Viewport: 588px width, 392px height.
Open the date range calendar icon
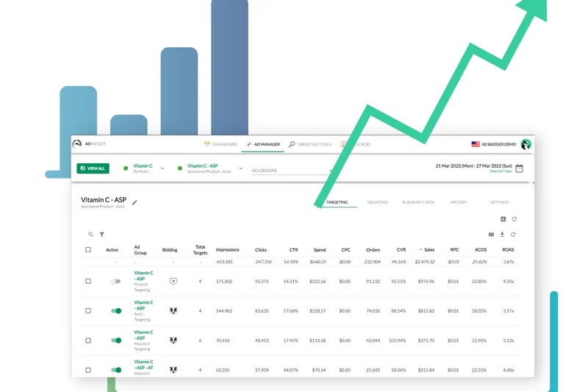tap(520, 168)
